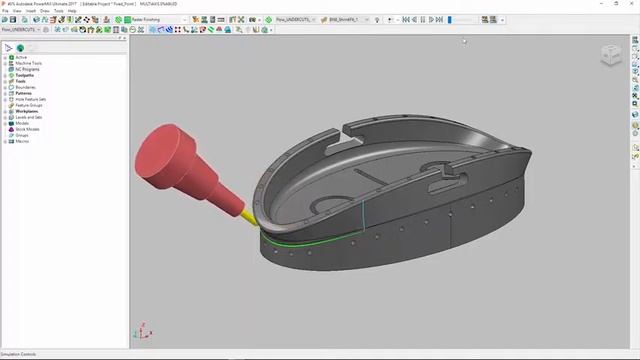640x360 pixels.
Task: Expand the Machine Tools node
Action: [x=5, y=64]
